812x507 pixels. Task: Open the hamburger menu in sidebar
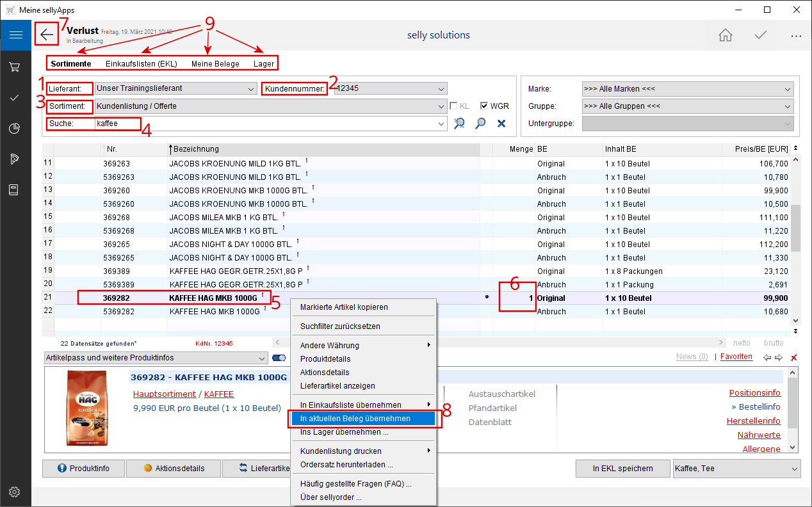point(15,35)
